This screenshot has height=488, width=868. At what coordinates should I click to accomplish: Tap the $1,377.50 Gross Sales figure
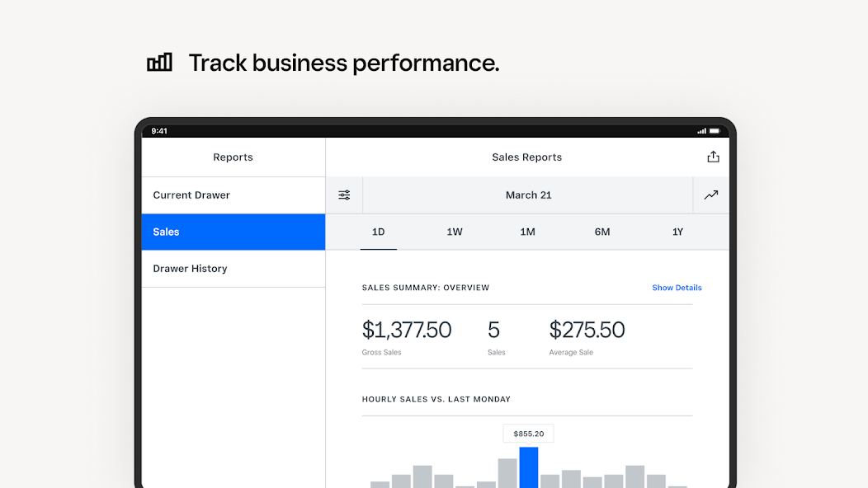pos(406,331)
